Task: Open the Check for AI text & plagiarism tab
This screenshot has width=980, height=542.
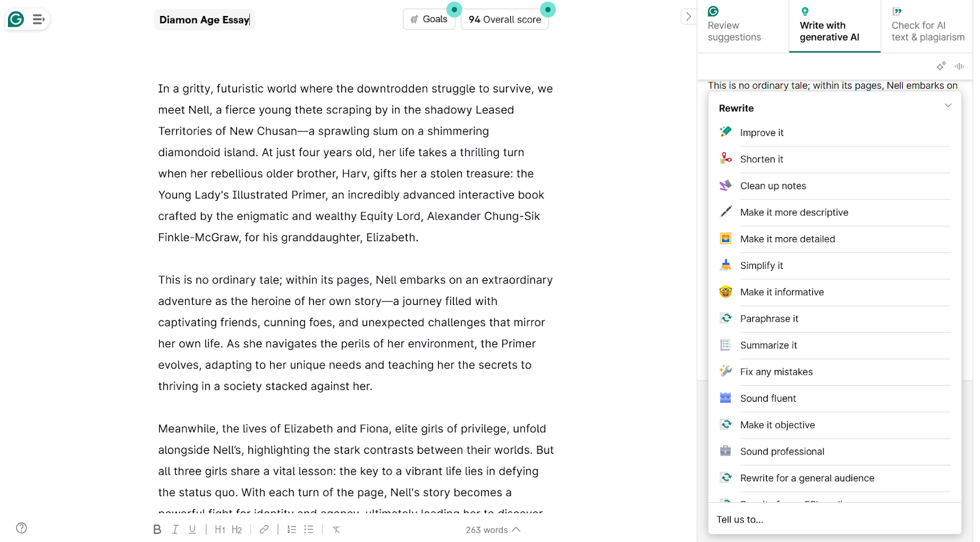Action: coord(927,26)
